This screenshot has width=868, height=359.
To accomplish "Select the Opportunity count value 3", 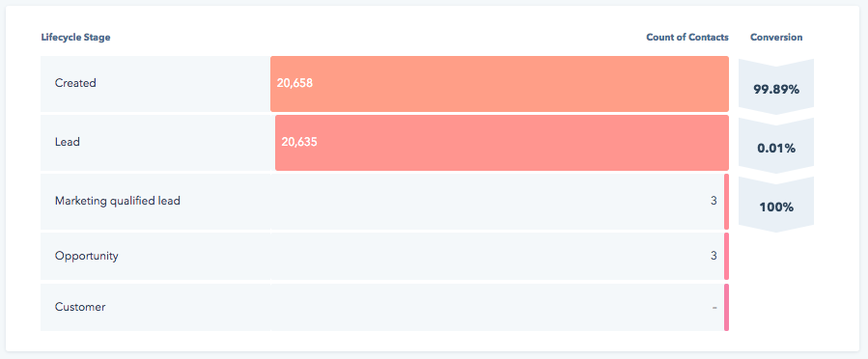I will pyautogui.click(x=714, y=256).
